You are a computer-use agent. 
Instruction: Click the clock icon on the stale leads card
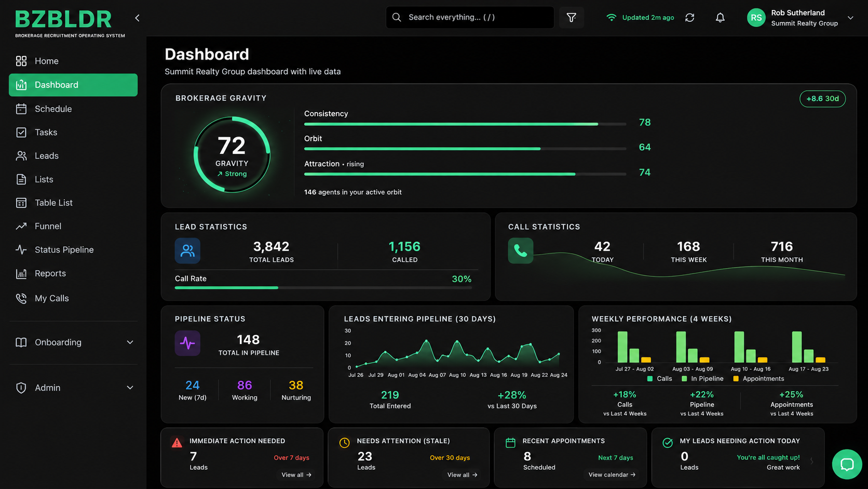[x=344, y=443]
